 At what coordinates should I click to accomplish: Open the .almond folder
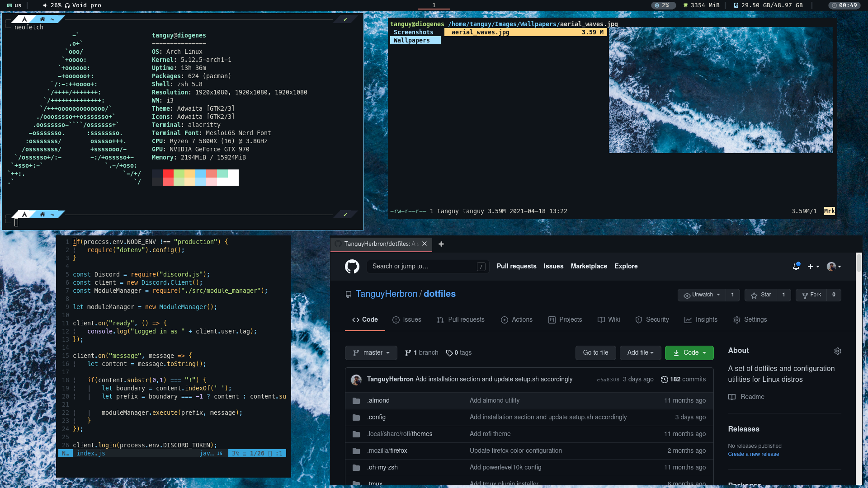coord(378,401)
